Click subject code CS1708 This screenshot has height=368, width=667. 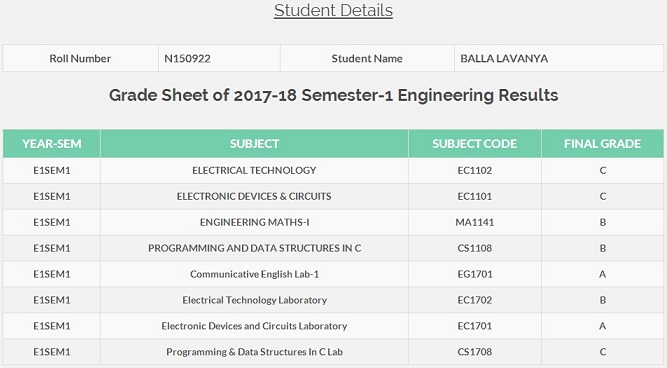tap(475, 352)
